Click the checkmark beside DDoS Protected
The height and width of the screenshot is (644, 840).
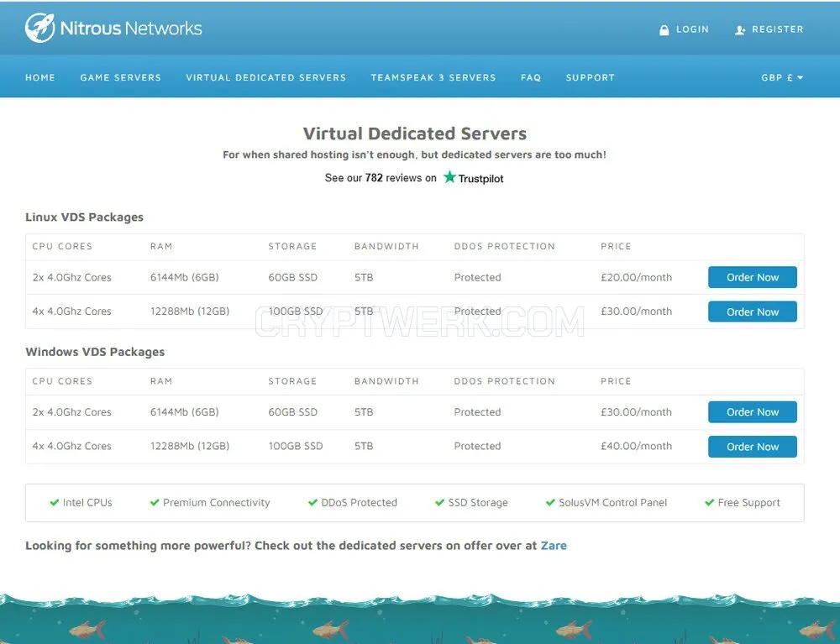tap(312, 502)
